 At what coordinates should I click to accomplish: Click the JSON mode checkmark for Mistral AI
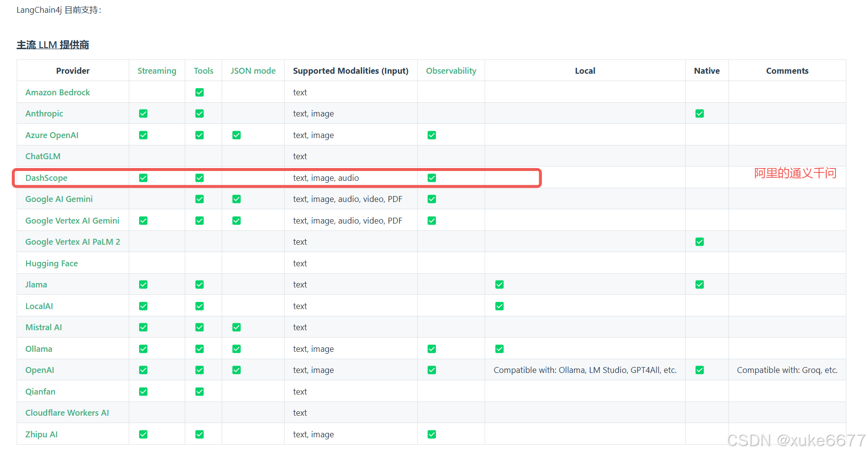[x=236, y=327]
